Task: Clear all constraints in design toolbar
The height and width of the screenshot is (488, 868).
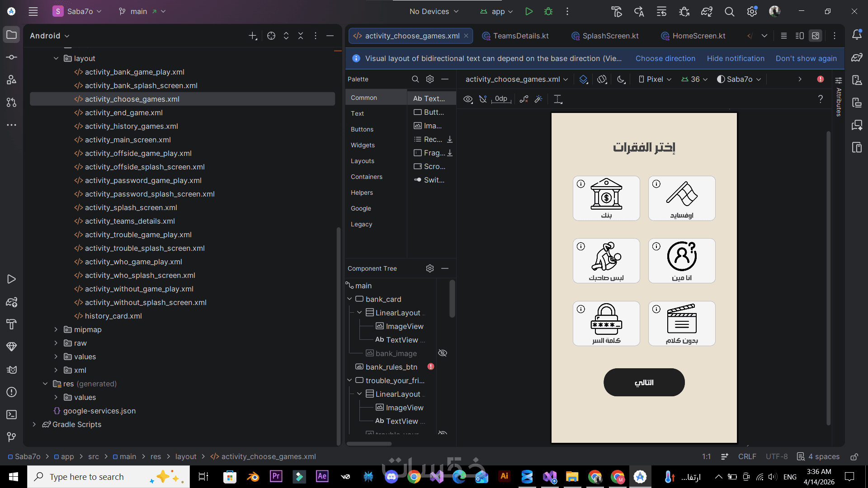Action: point(524,99)
